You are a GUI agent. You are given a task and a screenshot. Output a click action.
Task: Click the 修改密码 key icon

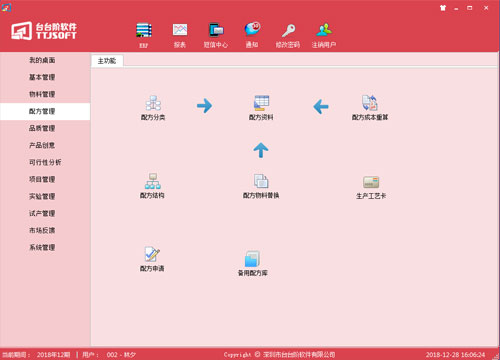(288, 30)
